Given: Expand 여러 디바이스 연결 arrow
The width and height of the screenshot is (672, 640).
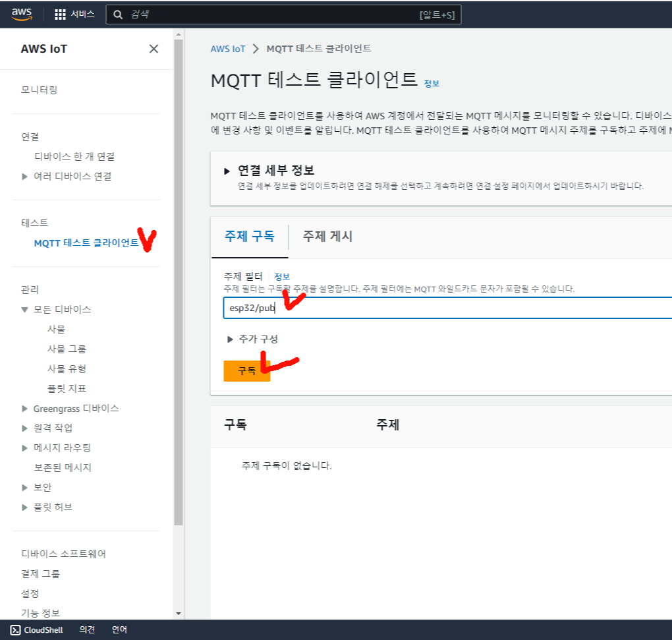Looking at the screenshot, I should coord(25,176).
